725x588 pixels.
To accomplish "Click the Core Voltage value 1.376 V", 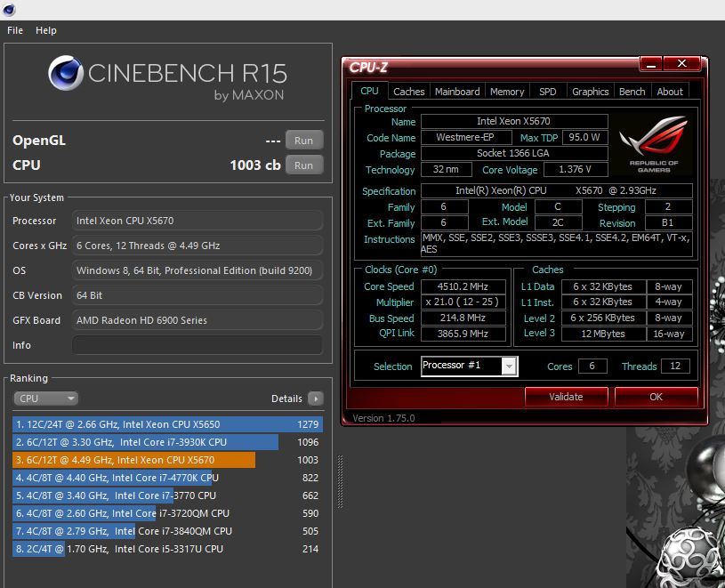I will (x=576, y=169).
